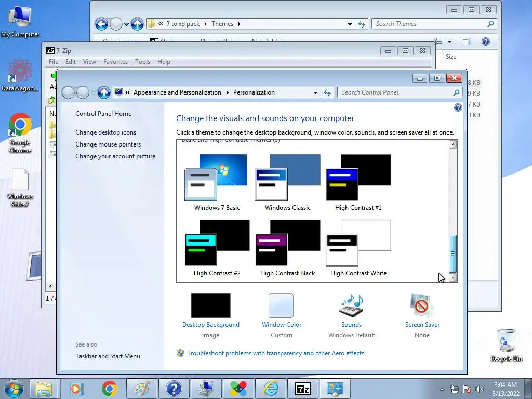Click the Personalization help icon
Viewport: 532px width, 399px height.
click(458, 108)
